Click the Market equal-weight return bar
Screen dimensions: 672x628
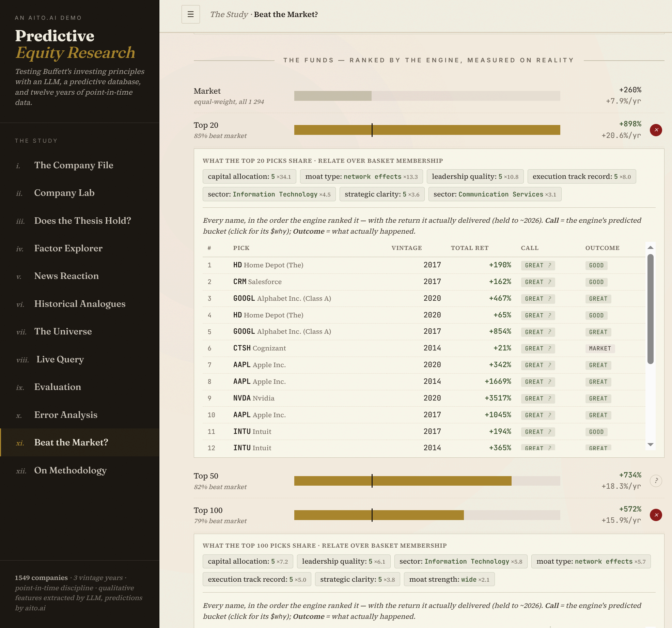click(x=427, y=96)
